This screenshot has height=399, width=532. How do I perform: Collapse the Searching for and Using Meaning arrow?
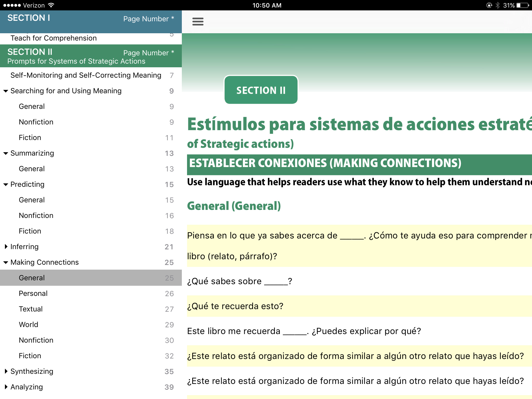pyautogui.click(x=6, y=91)
